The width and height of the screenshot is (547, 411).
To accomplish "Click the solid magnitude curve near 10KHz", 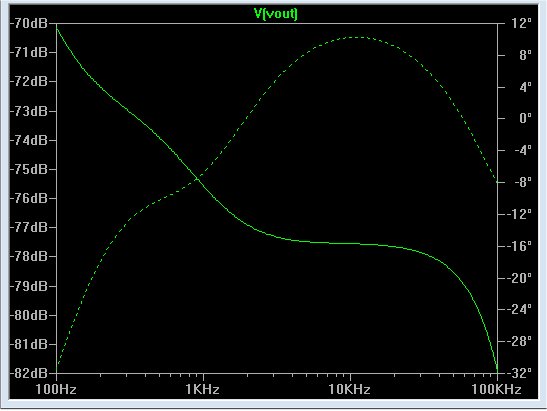I will [351, 244].
